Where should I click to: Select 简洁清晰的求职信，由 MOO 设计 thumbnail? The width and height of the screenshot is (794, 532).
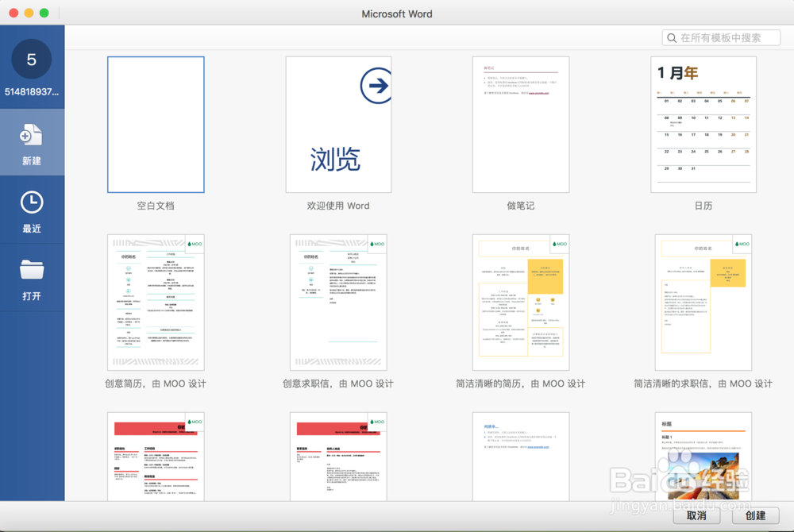[703, 303]
